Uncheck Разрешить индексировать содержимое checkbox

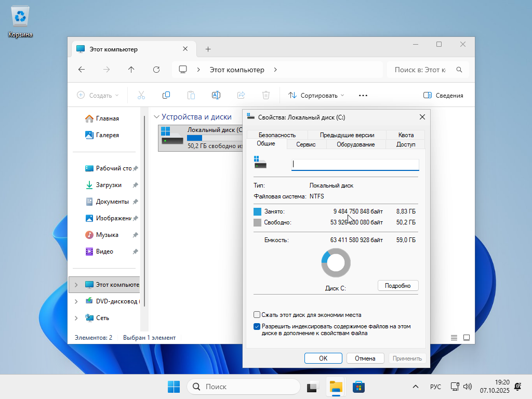coord(257,327)
